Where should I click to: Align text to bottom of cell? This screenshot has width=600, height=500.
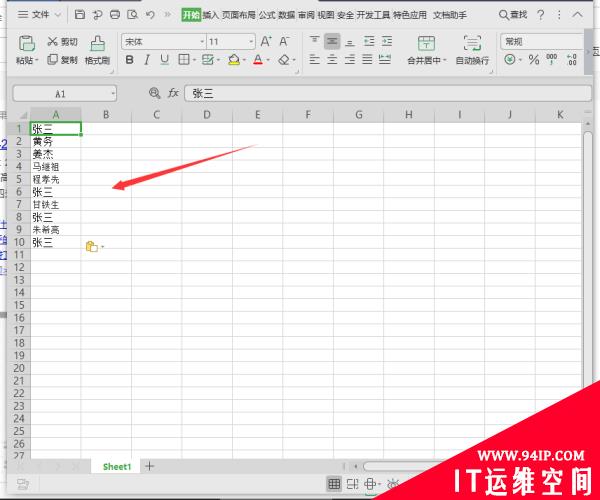pos(349,42)
